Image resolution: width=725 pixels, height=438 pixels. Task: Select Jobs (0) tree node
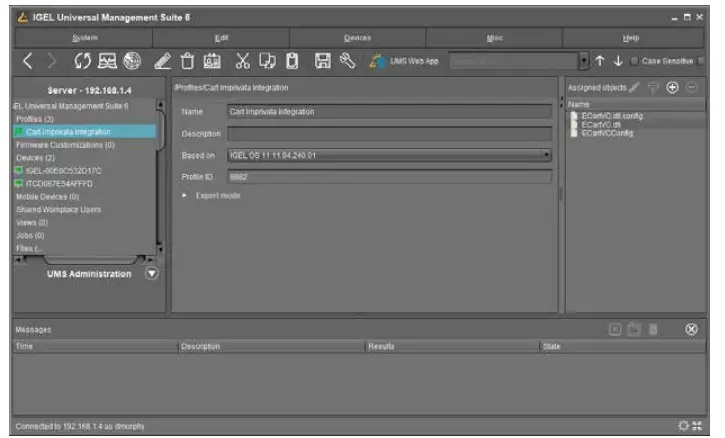(30, 235)
